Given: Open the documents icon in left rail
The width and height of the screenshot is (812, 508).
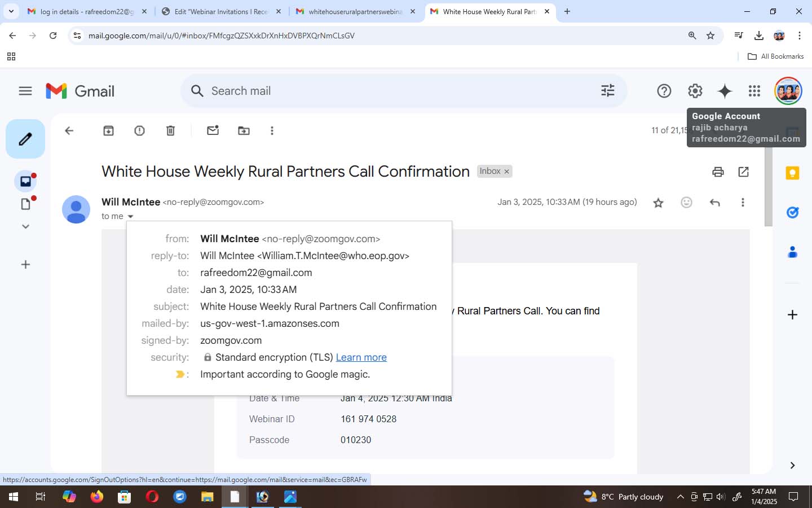Looking at the screenshot, I should tap(25, 204).
